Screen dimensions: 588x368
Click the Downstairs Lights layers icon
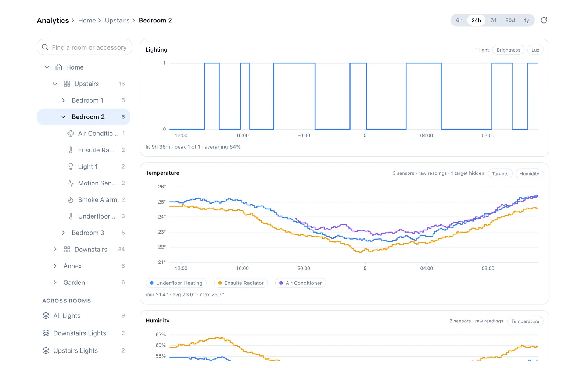[46, 333]
